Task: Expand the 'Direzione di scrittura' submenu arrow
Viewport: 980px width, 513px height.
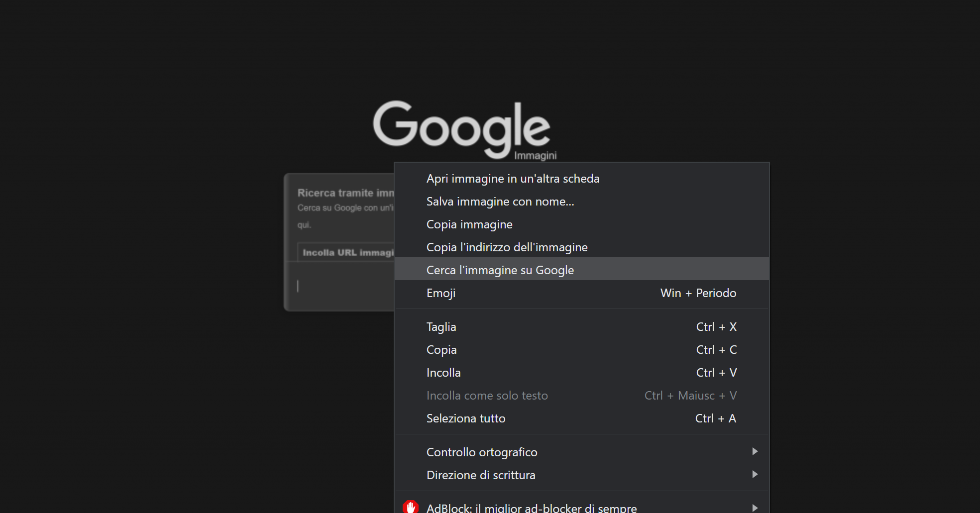Action: [x=756, y=475]
